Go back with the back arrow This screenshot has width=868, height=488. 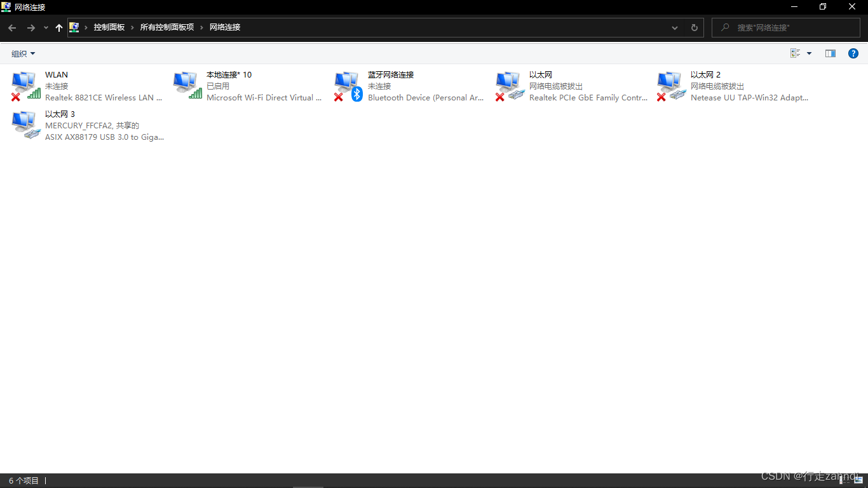12,28
